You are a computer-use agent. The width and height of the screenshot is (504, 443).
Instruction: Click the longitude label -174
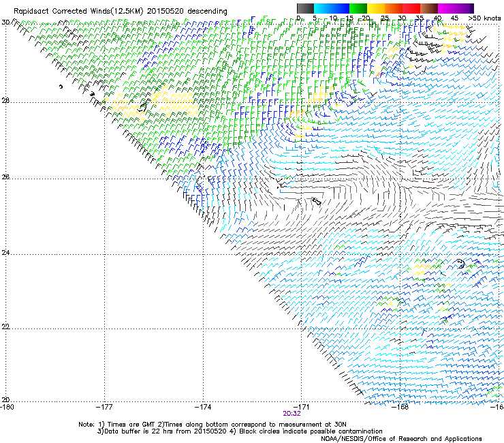[203, 407]
